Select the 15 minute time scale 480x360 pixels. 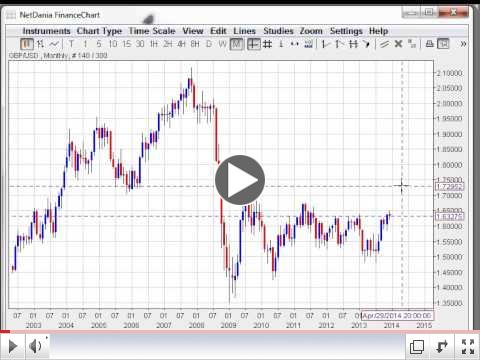(126, 44)
